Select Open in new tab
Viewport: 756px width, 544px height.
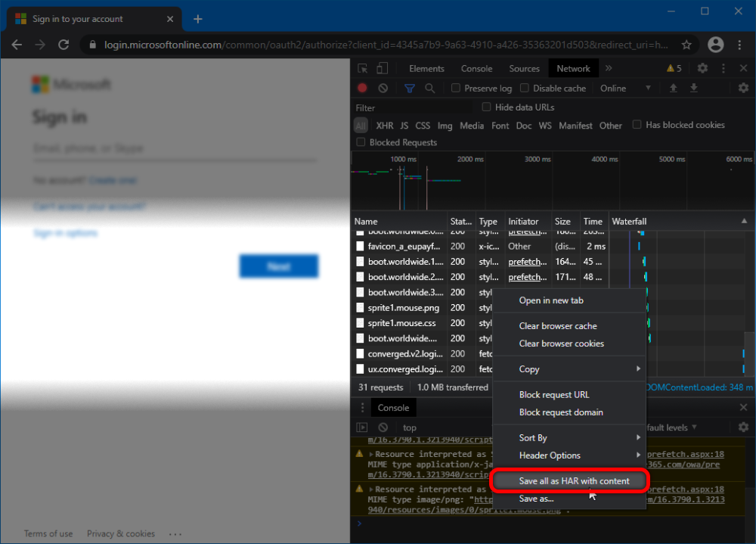[x=569, y=300]
